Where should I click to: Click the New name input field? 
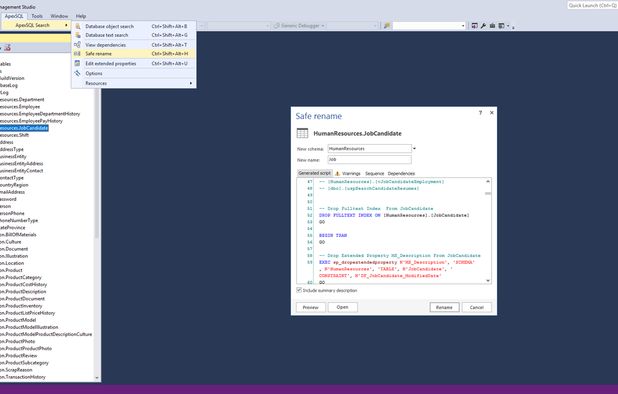[x=369, y=160]
